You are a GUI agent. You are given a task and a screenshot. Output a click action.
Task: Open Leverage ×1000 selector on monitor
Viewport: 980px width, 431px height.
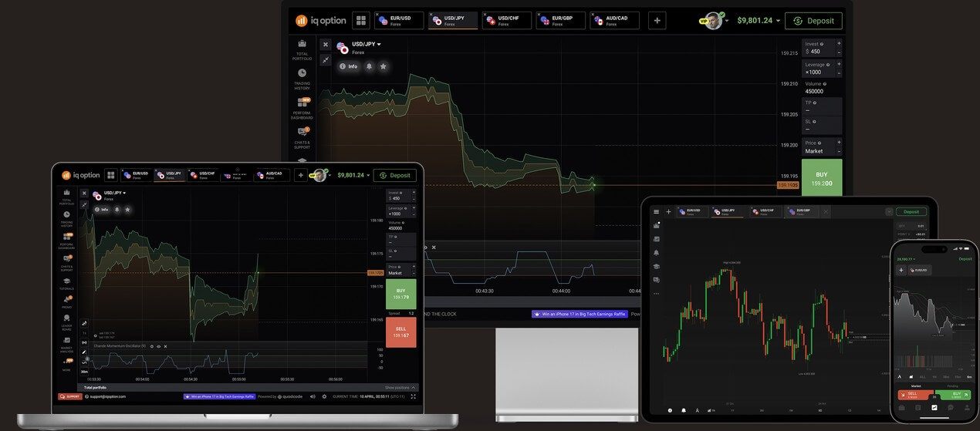click(818, 69)
